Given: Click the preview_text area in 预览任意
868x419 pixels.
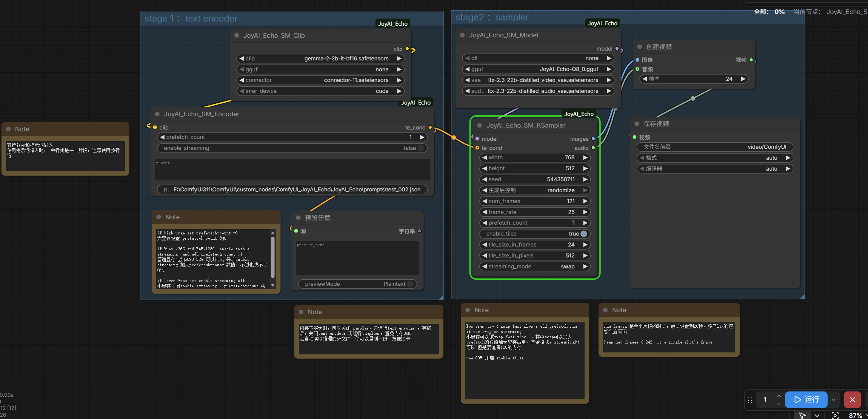Looking at the screenshot, I should [357, 257].
